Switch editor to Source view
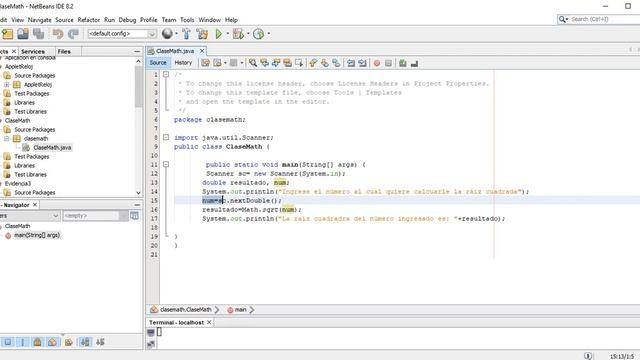Image resolution: width=640 pixels, height=360 pixels. (x=158, y=63)
